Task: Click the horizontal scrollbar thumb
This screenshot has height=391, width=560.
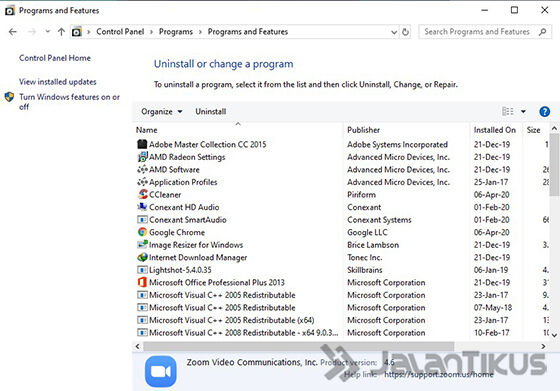Action: coord(299,346)
